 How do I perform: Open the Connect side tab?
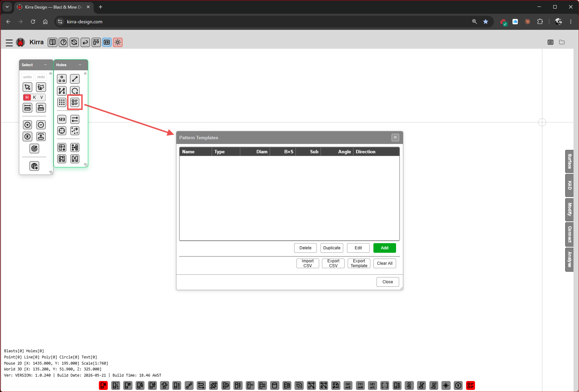[569, 235]
